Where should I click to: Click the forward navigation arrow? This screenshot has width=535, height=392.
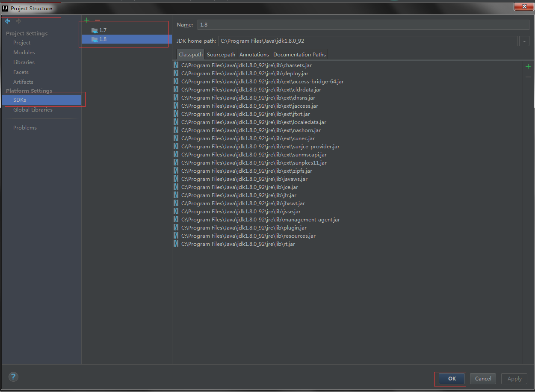(x=18, y=21)
